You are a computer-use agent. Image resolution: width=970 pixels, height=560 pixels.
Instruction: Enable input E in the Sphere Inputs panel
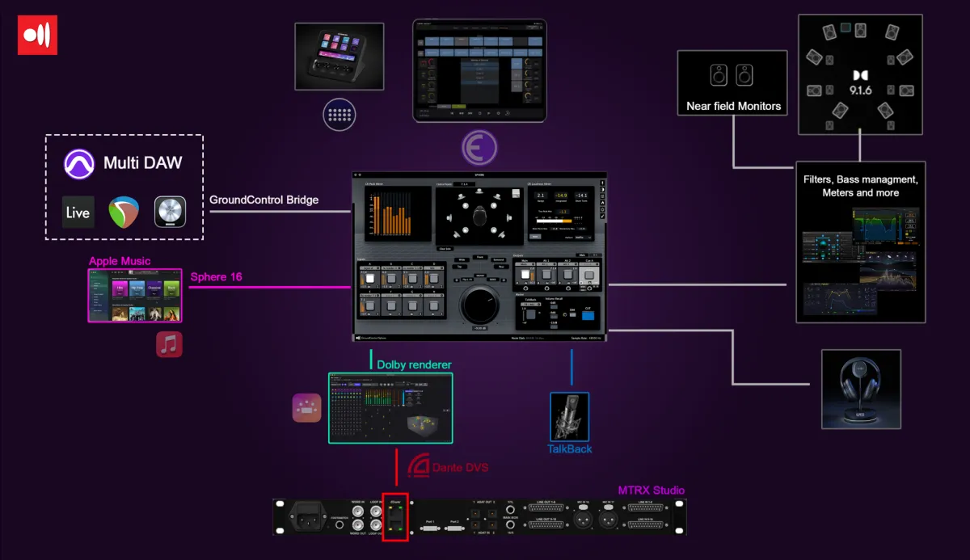(371, 306)
